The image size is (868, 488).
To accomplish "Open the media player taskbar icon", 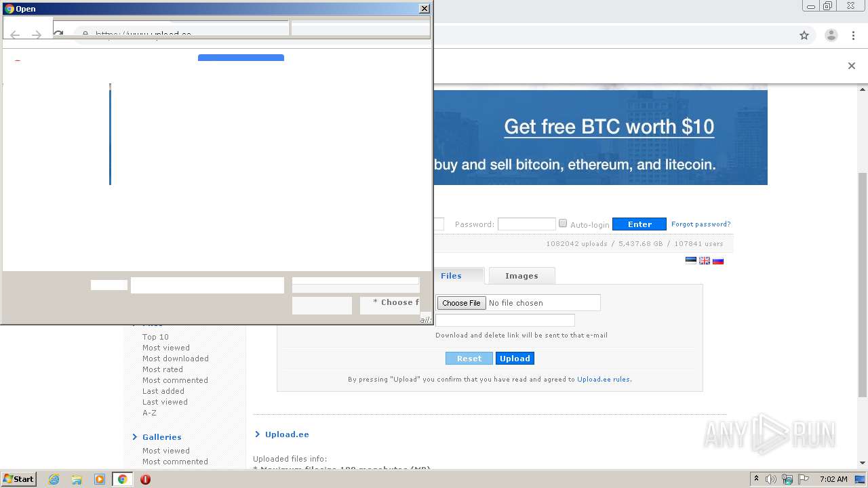I will [99, 479].
